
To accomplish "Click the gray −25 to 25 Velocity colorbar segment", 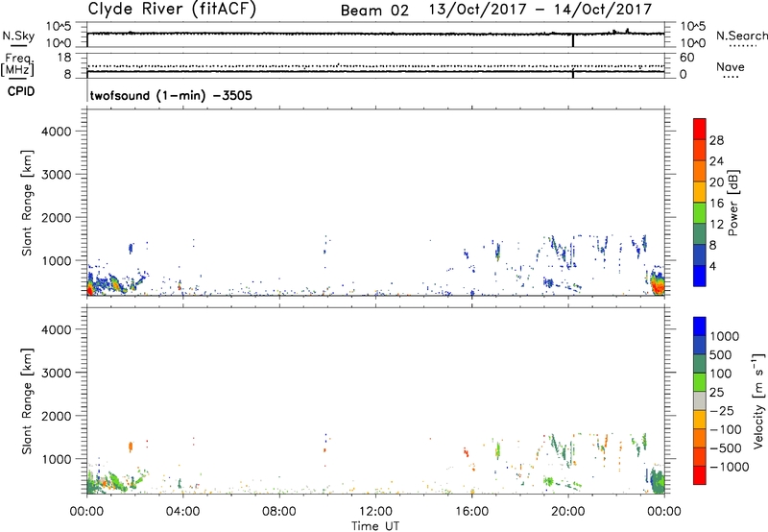I will click(700, 400).
